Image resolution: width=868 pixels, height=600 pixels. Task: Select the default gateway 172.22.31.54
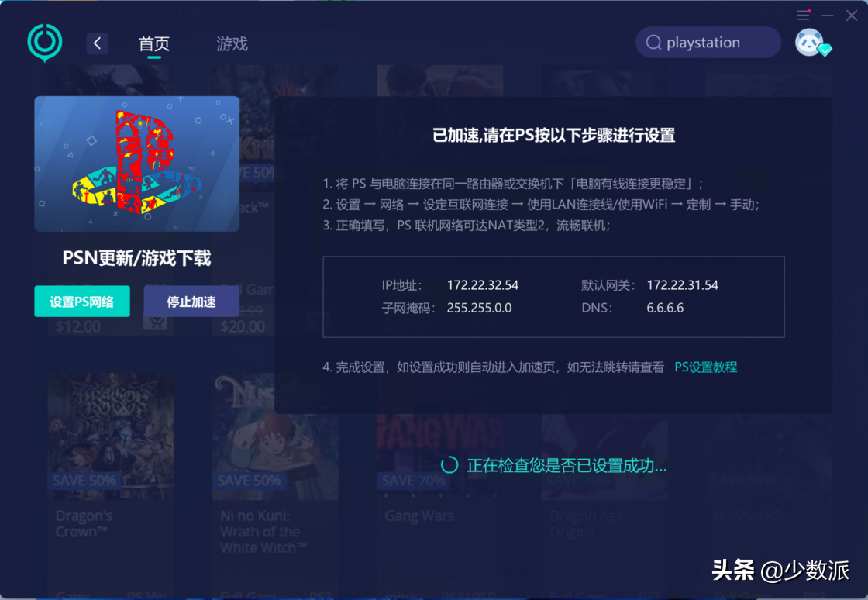(x=683, y=285)
